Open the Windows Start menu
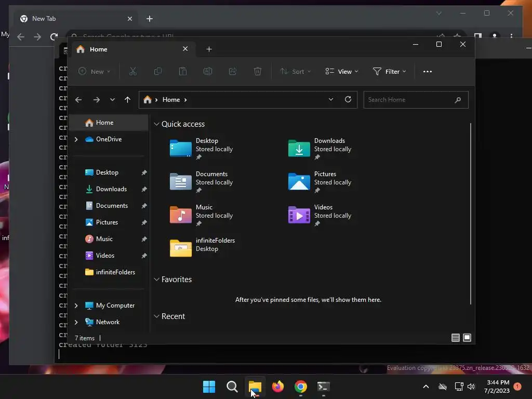 (x=209, y=387)
